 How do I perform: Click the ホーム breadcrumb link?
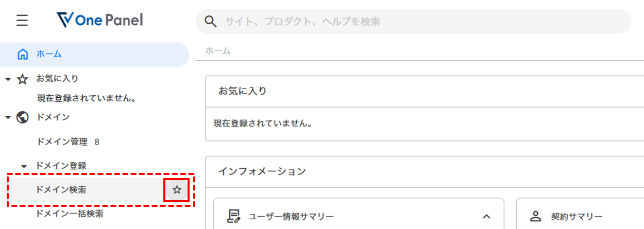(218, 51)
